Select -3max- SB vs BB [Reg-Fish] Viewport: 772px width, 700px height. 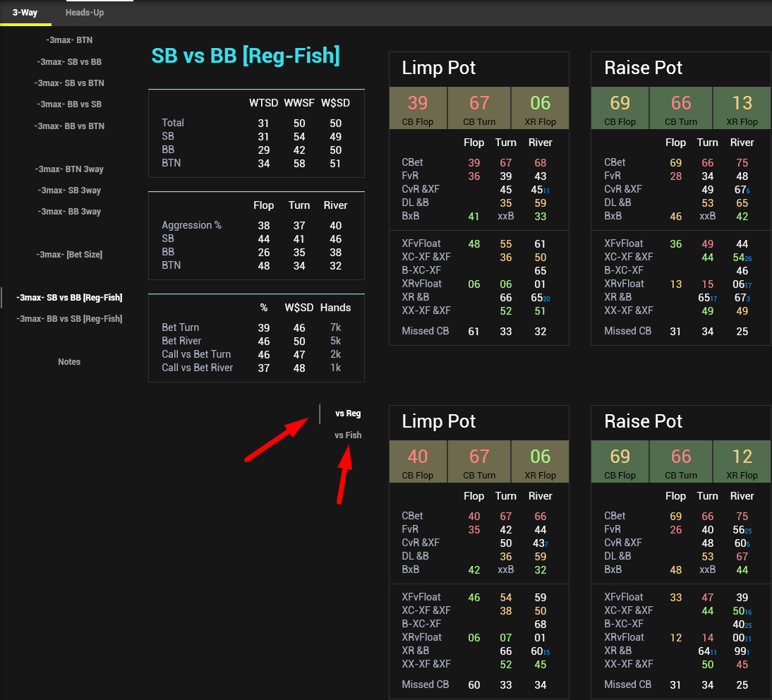tap(69, 298)
